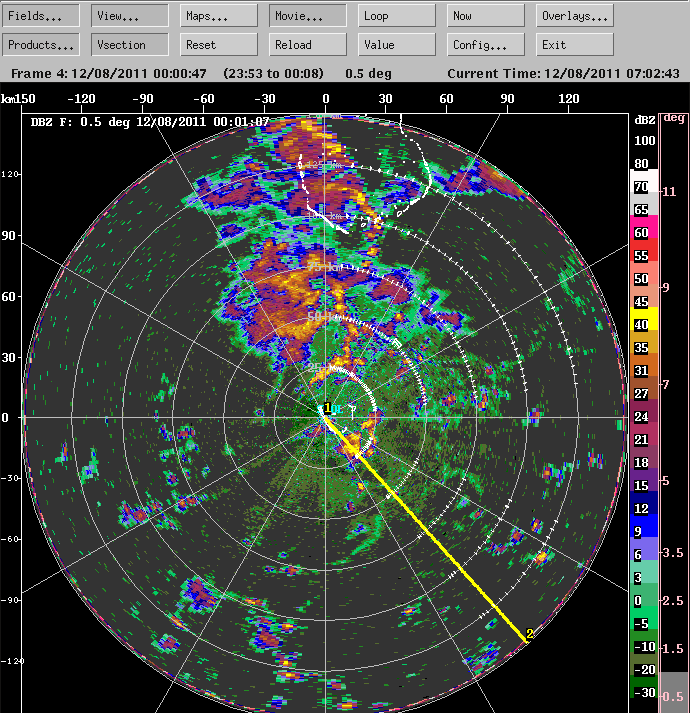This screenshot has width=690, height=713.
Task: Toggle the Movie... control panel
Action: pos(308,16)
